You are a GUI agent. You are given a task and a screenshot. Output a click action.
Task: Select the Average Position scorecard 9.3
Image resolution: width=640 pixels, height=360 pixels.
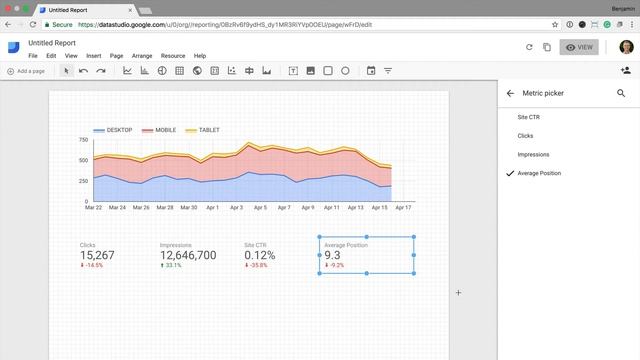click(x=367, y=255)
